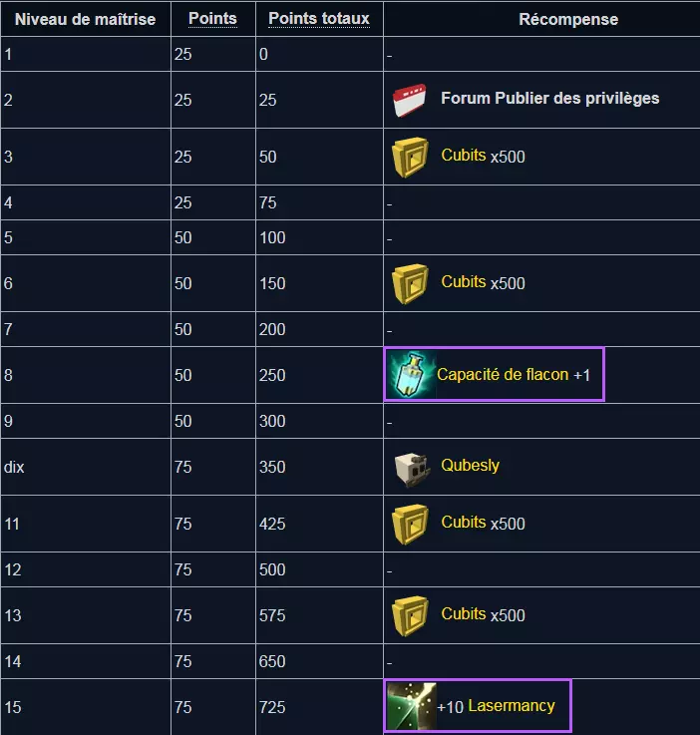
Task: Click Forum Publier des privilèges text
Action: [x=549, y=99]
